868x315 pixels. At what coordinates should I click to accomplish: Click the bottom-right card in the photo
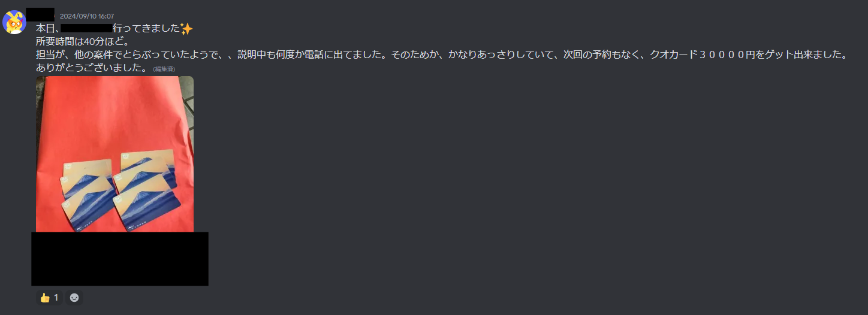pyautogui.click(x=147, y=210)
